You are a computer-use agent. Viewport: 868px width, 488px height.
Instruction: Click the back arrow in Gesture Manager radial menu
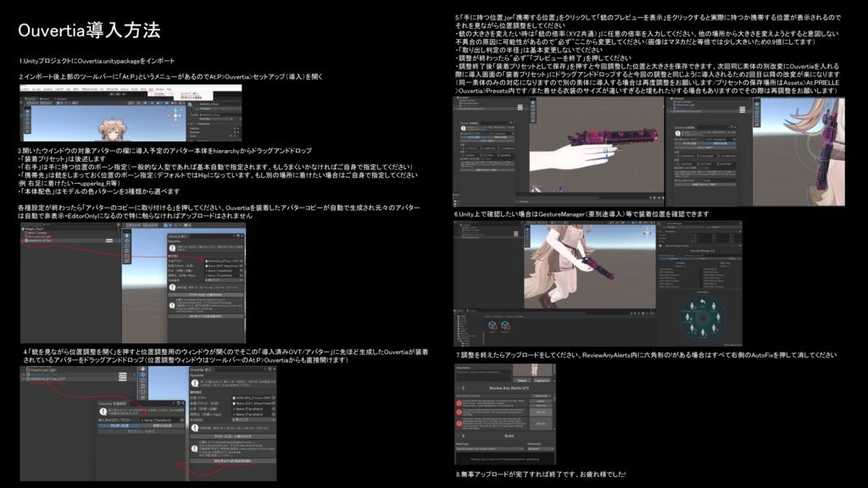(703, 302)
